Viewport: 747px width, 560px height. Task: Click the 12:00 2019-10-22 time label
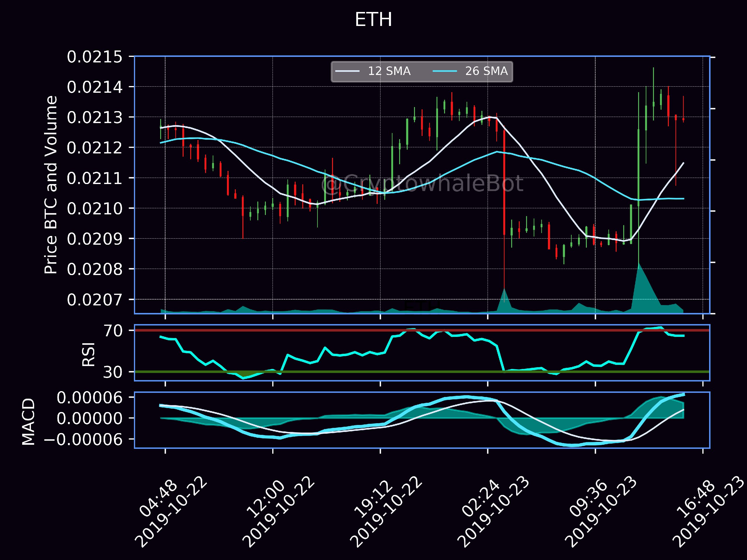278,511
